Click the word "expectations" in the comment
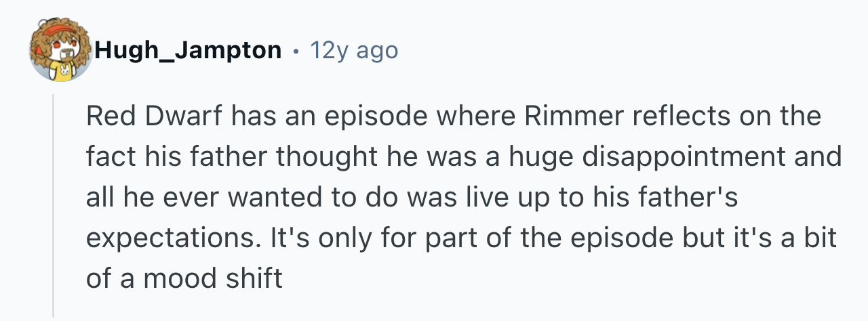This screenshot has width=868, height=321. 176,238
